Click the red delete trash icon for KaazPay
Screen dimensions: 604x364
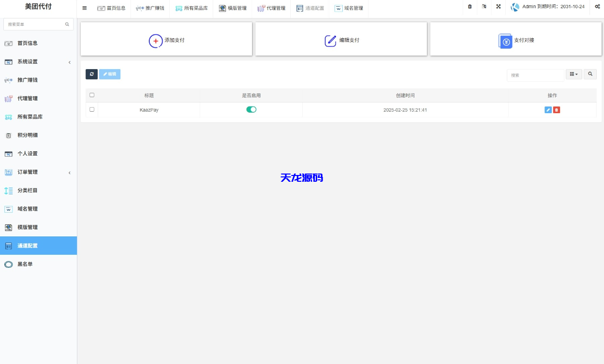click(556, 110)
